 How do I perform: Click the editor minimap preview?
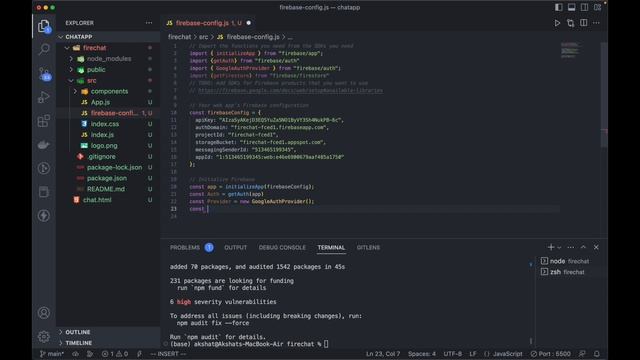point(570,50)
